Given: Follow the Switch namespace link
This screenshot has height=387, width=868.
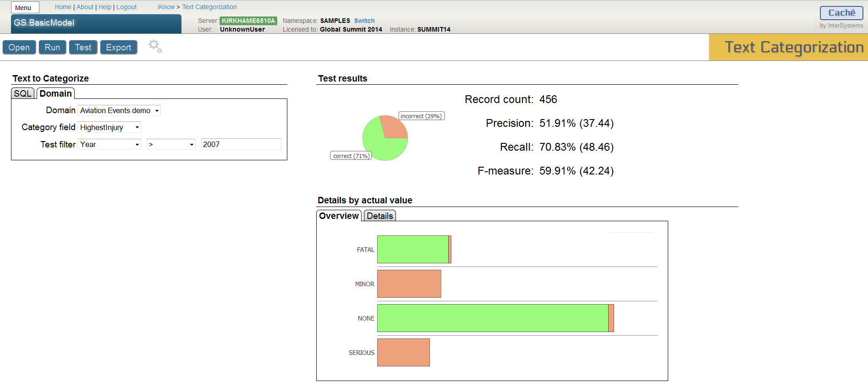Looking at the screenshot, I should coord(364,21).
